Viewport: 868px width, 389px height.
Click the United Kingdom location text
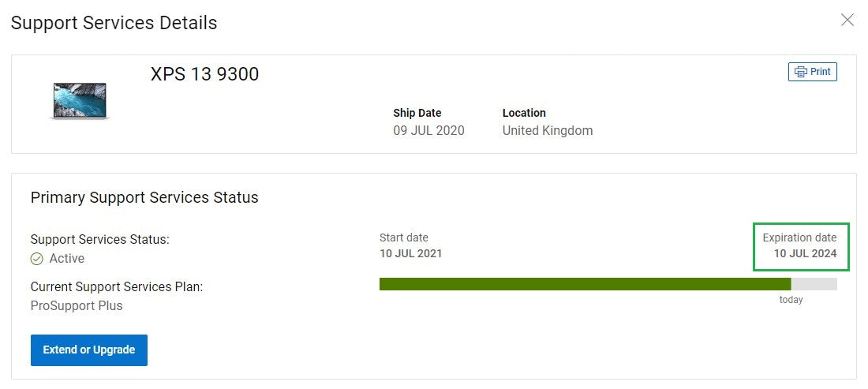(x=547, y=131)
